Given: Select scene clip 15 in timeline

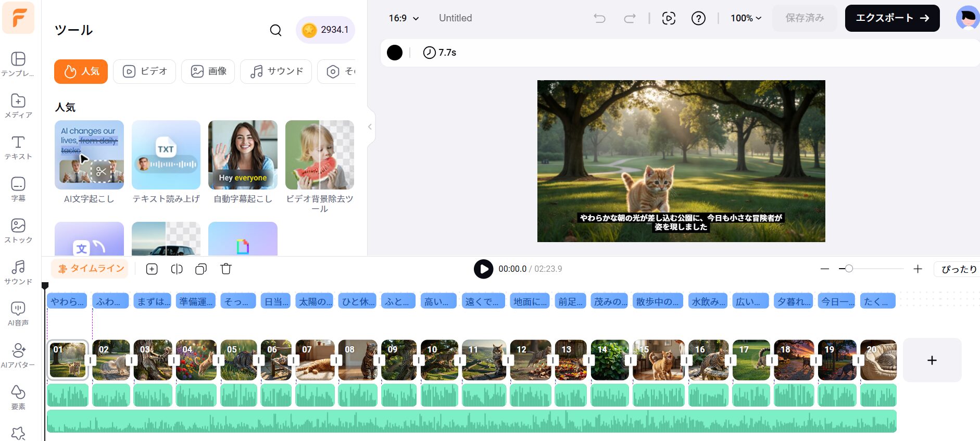Looking at the screenshot, I should (659, 360).
